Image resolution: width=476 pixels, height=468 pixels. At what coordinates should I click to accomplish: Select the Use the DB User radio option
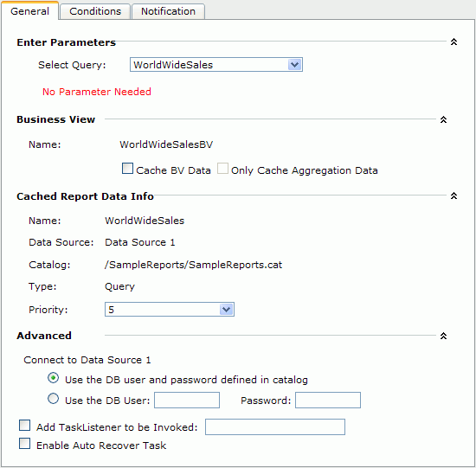click(x=53, y=399)
